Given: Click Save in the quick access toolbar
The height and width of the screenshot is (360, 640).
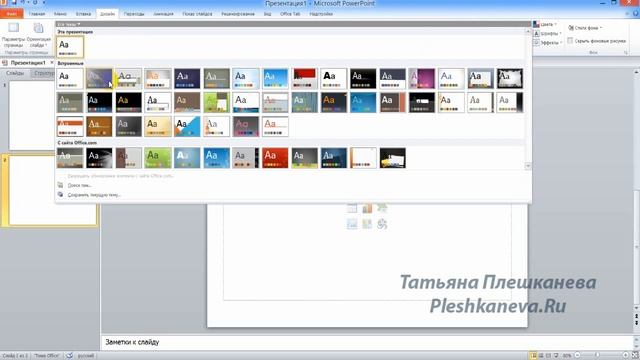Looking at the screenshot, I should pos(15,2).
